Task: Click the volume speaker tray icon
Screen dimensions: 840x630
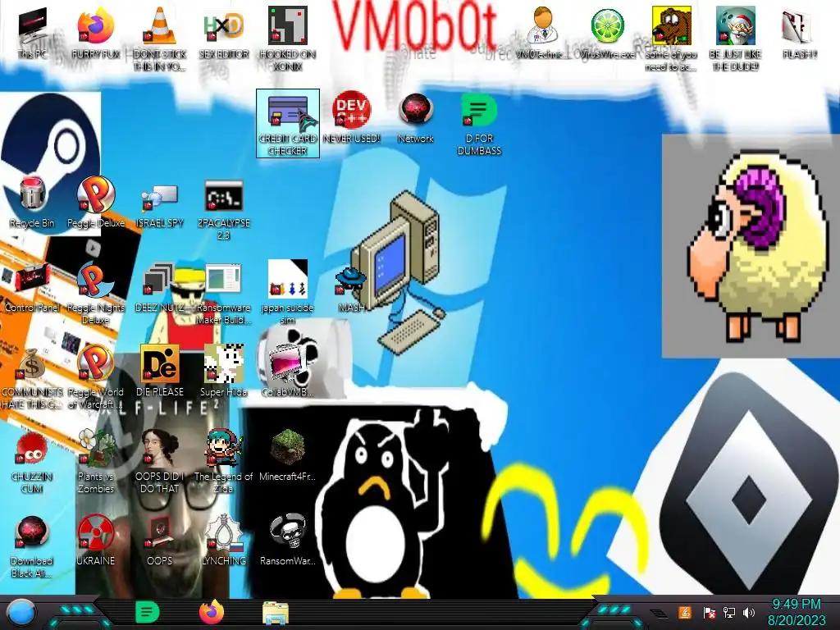Action: click(749, 612)
